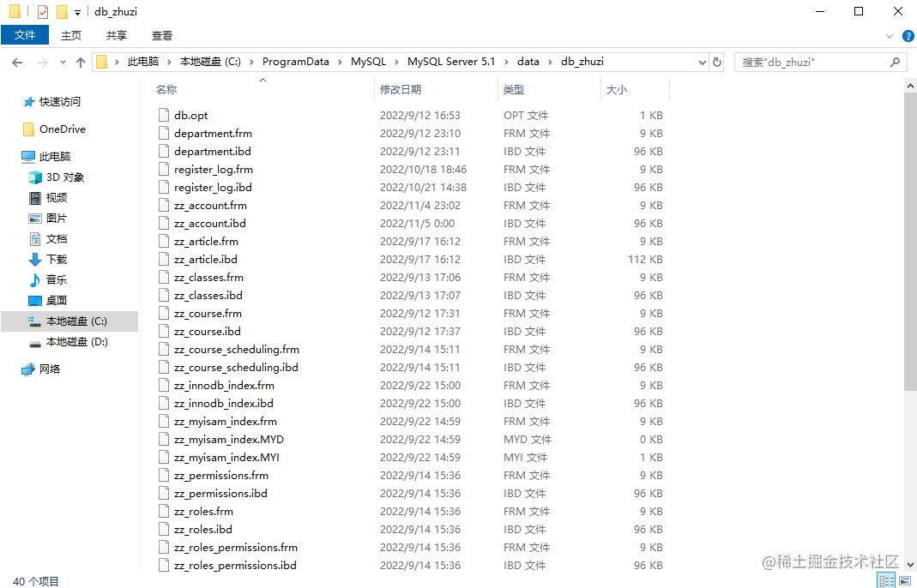917x588 pixels.
Task: Switch to the 查看 ribbon tab
Action: click(x=162, y=36)
